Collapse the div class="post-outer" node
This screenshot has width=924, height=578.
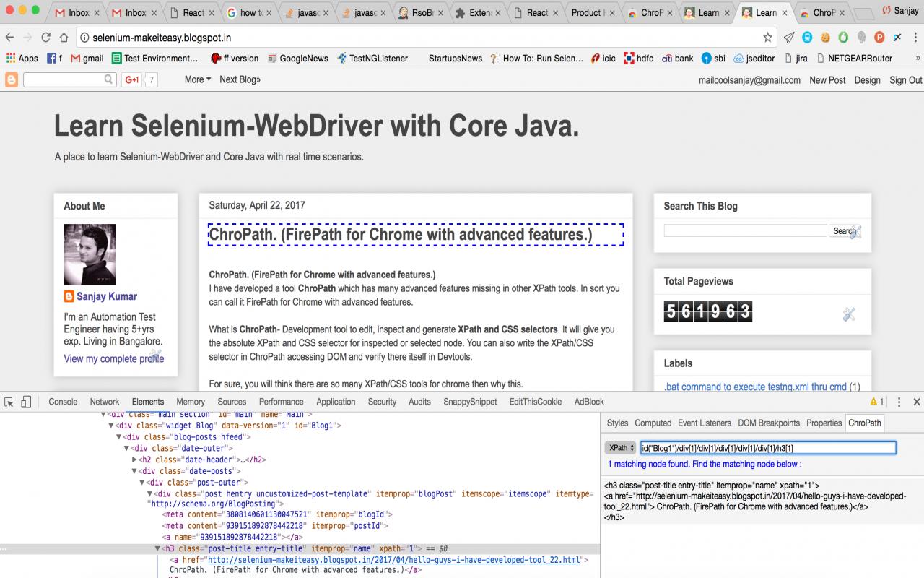pos(142,483)
